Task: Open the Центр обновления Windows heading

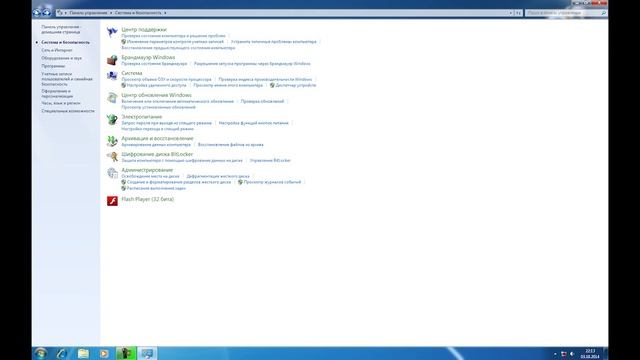Action: click(x=156, y=95)
